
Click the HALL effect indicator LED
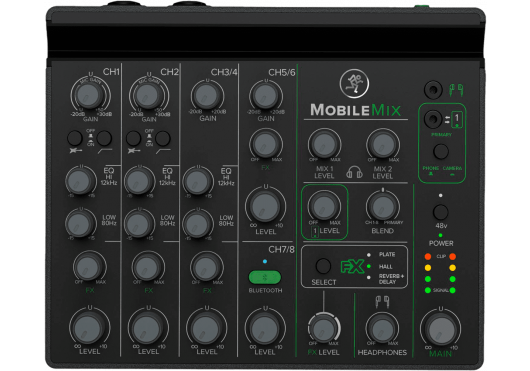(x=369, y=266)
